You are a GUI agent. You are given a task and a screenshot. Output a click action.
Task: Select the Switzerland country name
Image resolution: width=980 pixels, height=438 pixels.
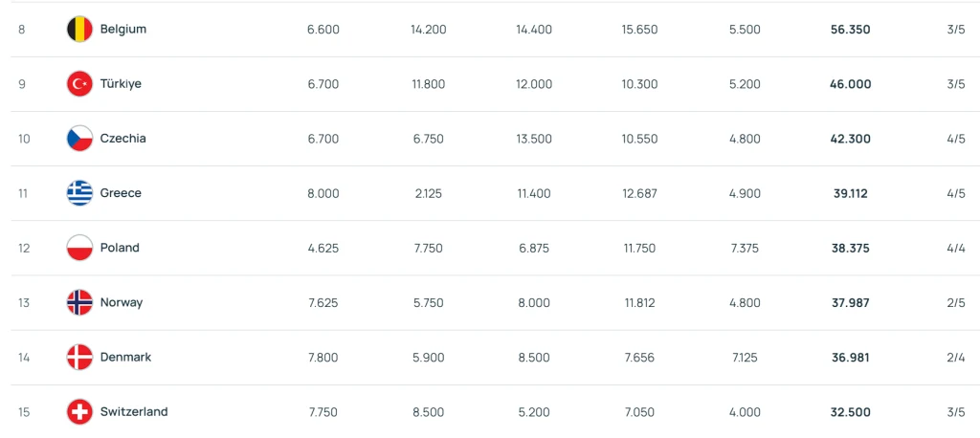point(134,412)
